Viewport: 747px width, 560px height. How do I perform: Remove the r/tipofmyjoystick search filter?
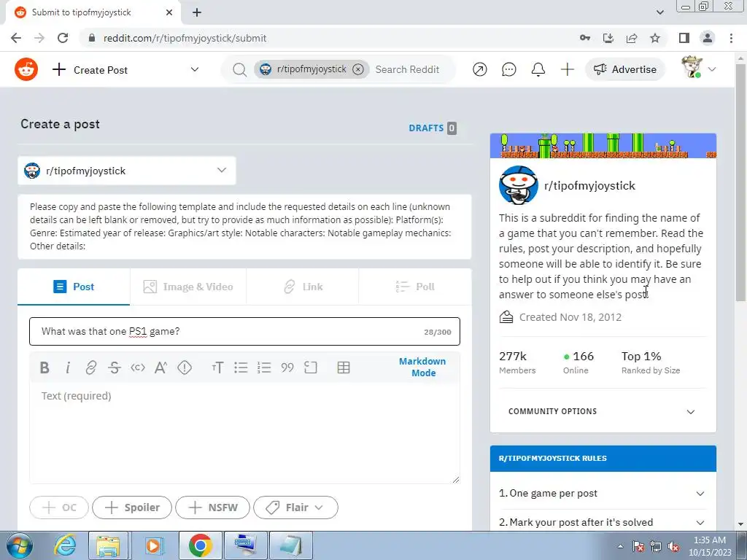pos(358,69)
